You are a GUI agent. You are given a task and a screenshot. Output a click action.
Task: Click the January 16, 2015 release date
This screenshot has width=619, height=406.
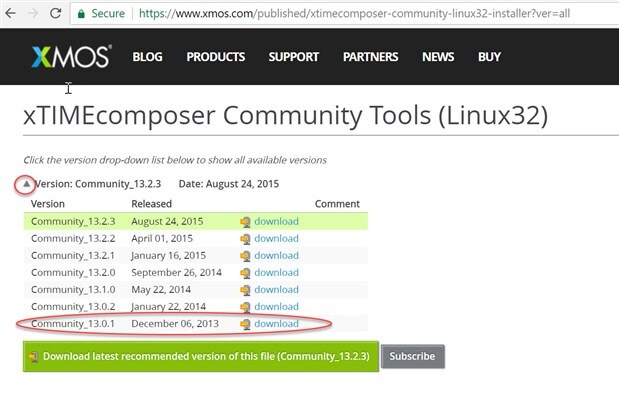(x=169, y=255)
